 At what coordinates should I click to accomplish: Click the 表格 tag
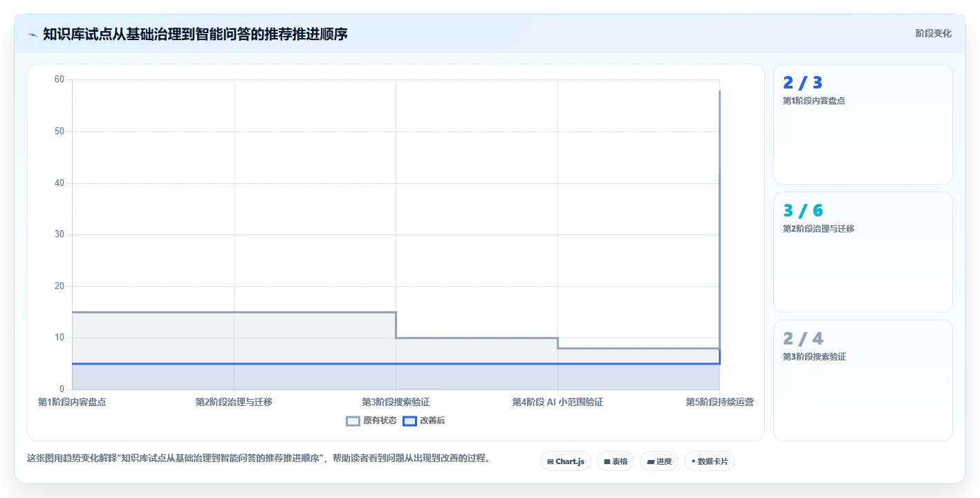click(x=616, y=461)
